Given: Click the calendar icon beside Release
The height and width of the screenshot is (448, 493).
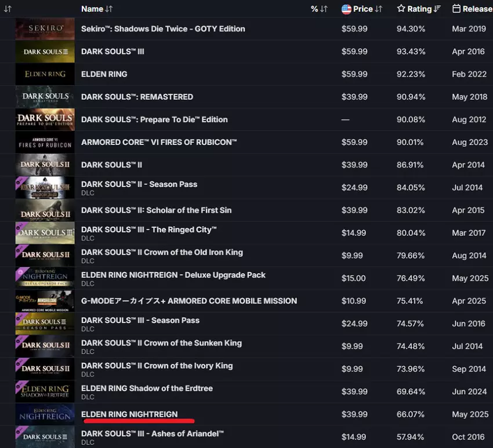Looking at the screenshot, I should tap(456, 9).
